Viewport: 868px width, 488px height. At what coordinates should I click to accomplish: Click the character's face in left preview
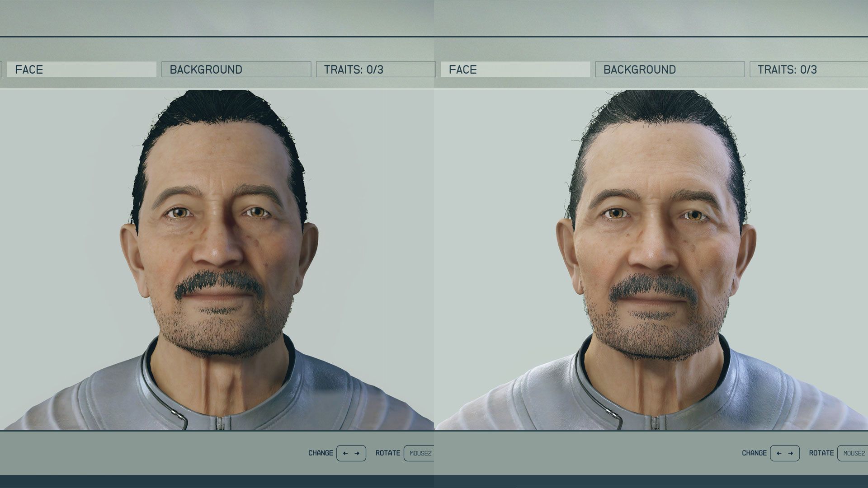click(x=219, y=239)
